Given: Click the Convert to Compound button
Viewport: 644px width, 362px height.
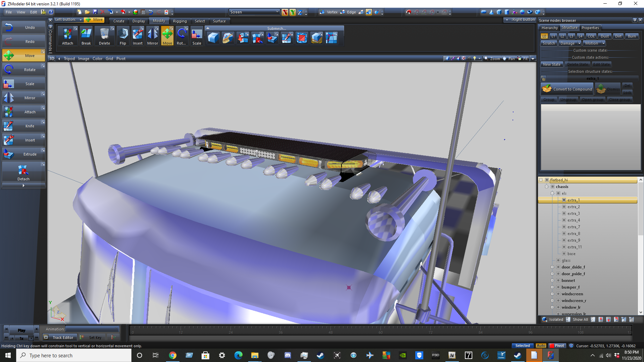Looking at the screenshot, I should pos(567,89).
